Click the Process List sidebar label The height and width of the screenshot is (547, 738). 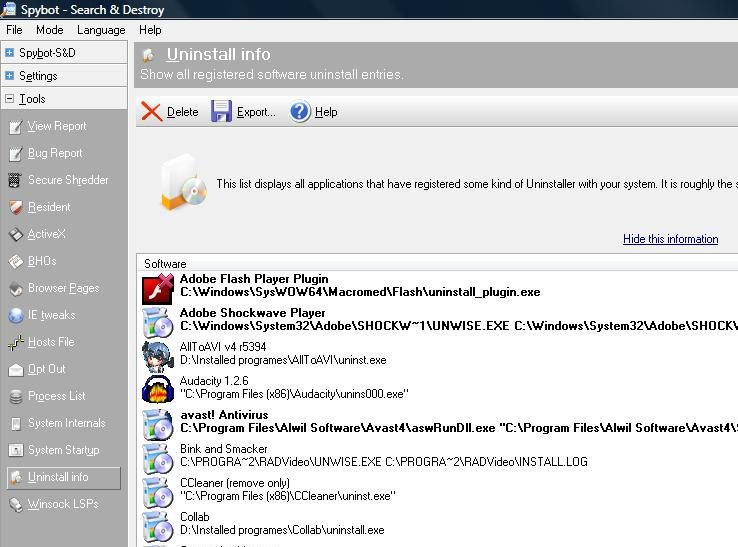[x=57, y=396]
